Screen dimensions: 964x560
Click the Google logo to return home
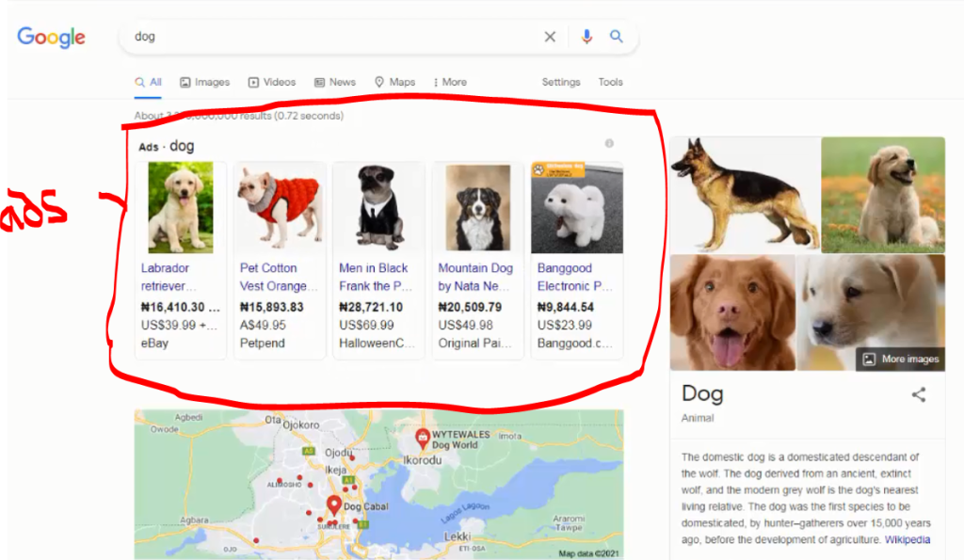(50, 37)
